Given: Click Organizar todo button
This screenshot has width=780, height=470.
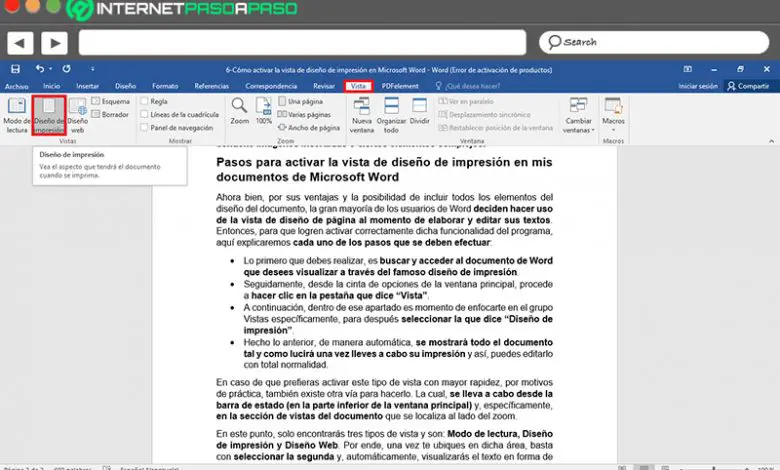Looking at the screenshot, I should coord(391,115).
